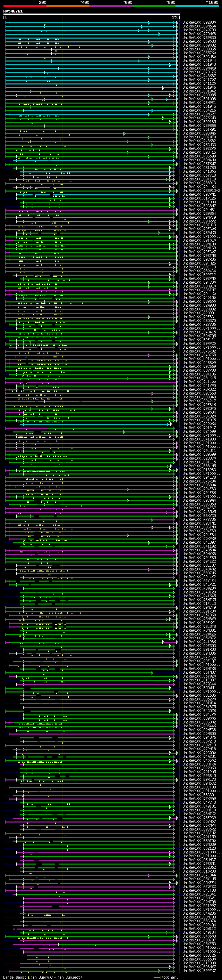
Task: Click the UniRef100_Q3ECC3 label
Action: (199, 267)
